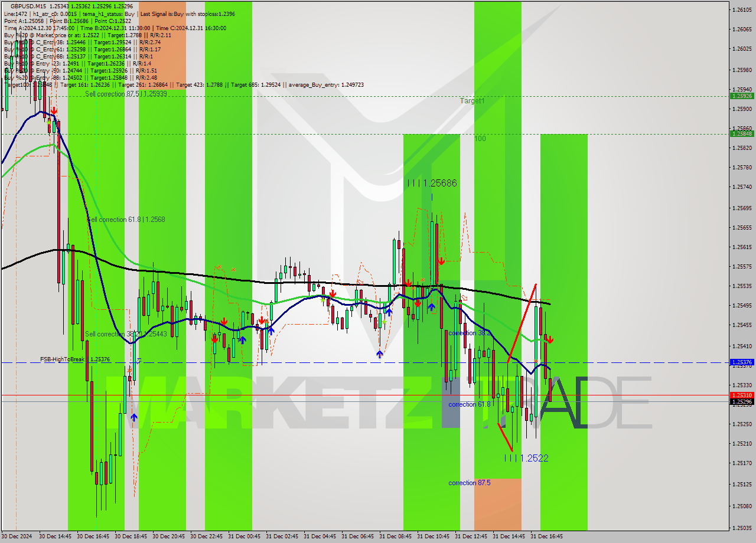
Task: Click the '30 Dec 16:45' time label
Action: [x=93, y=537]
